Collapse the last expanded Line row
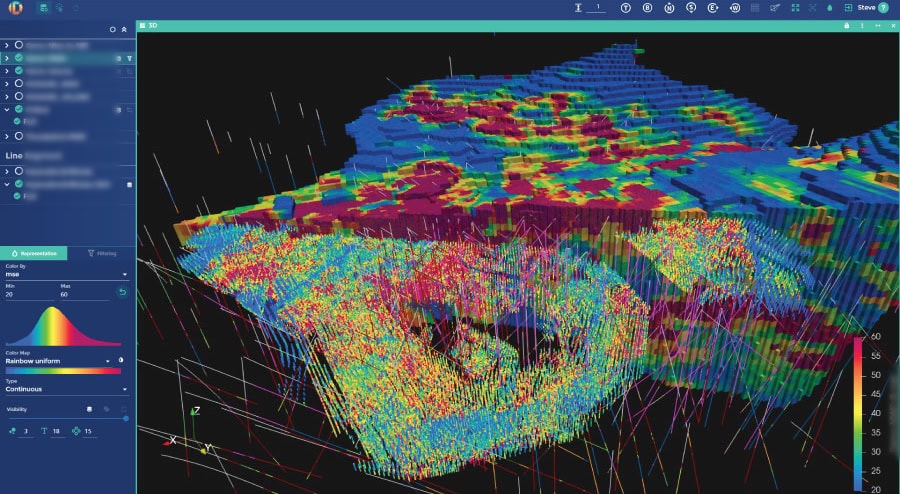This screenshot has height=494, width=900. [7, 184]
